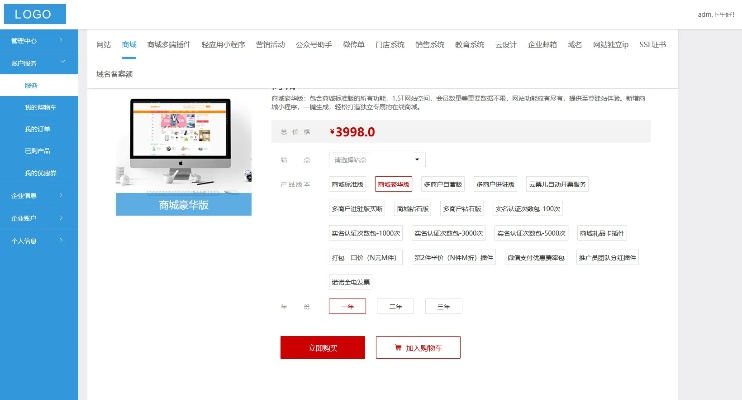Click the LOGO image in the header

click(x=34, y=14)
